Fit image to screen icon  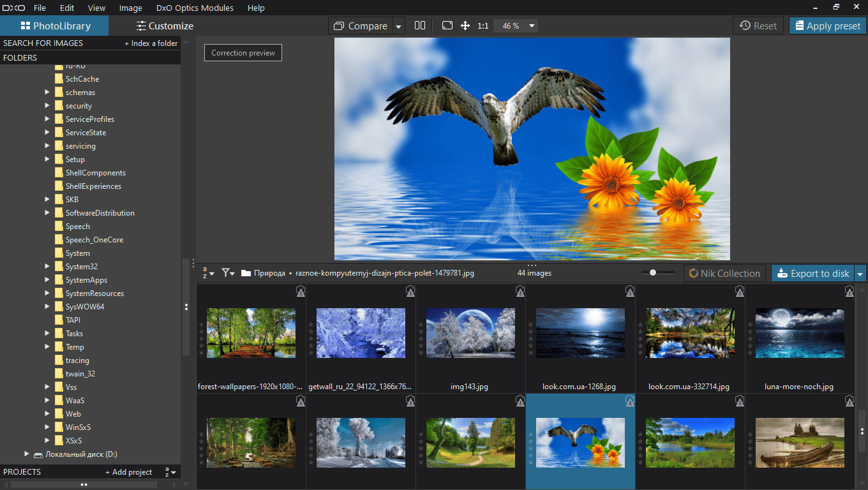(x=447, y=26)
